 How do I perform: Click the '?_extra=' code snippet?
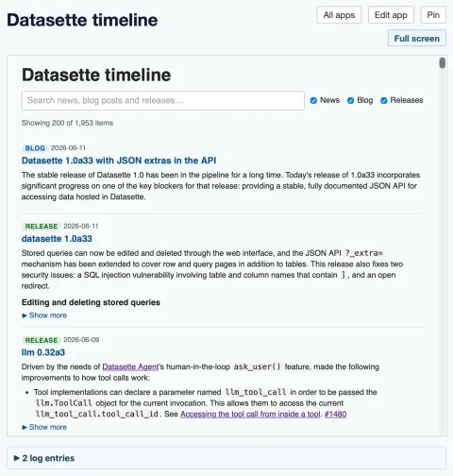tap(364, 253)
